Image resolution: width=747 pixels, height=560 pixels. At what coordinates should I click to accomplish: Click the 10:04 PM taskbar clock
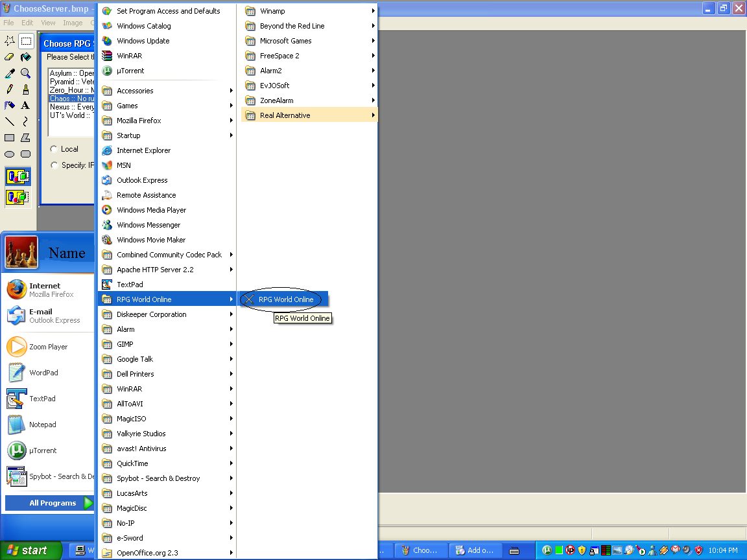723,550
